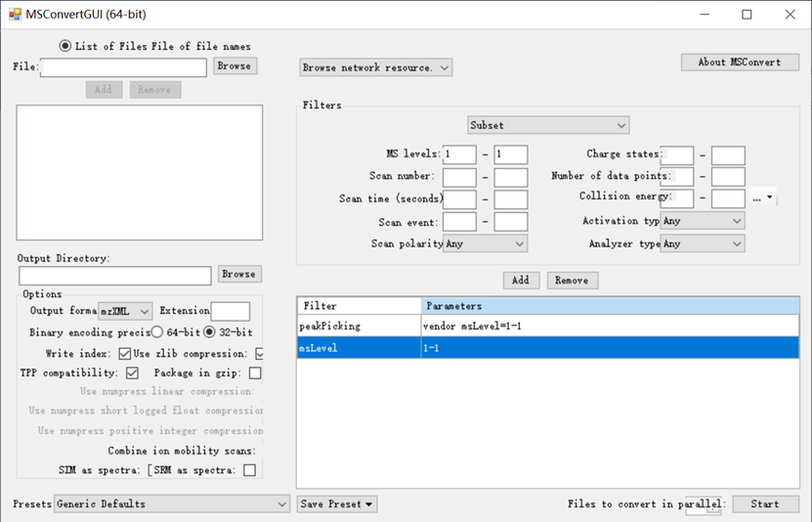Click the MSConvertGUI title bar app icon
This screenshot has width=812, height=522.
click(15, 15)
